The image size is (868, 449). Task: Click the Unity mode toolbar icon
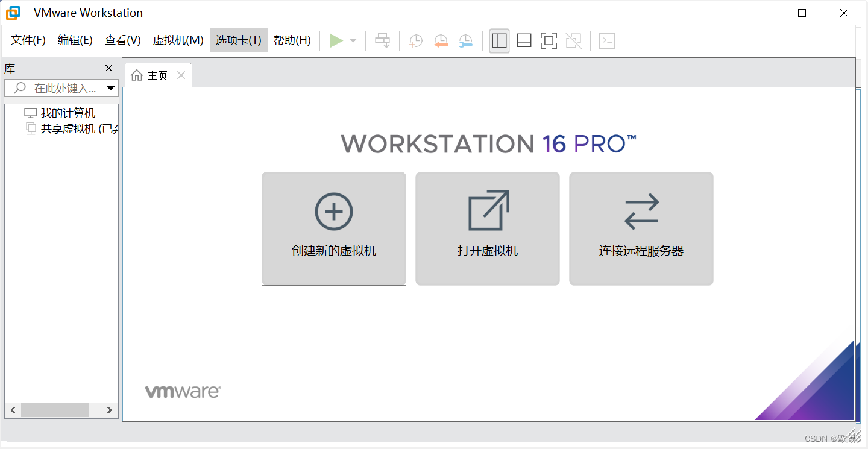(574, 40)
